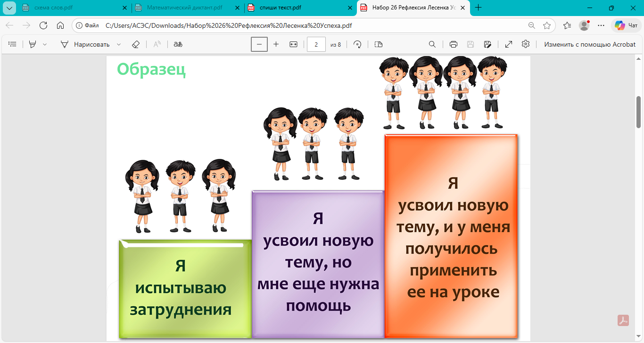This screenshot has width=644, height=343.
Task: Click the word затруднения on green block
Action: click(x=181, y=310)
